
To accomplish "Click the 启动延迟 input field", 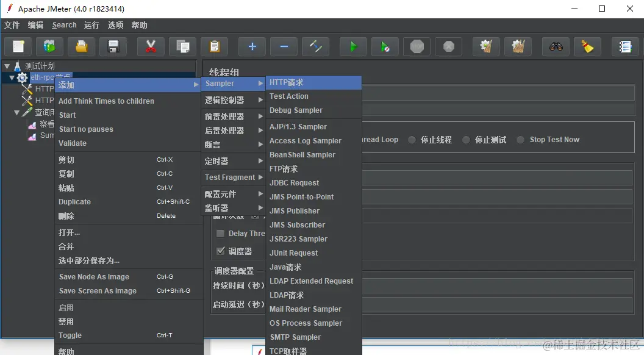I will pyautogui.click(x=497, y=304).
